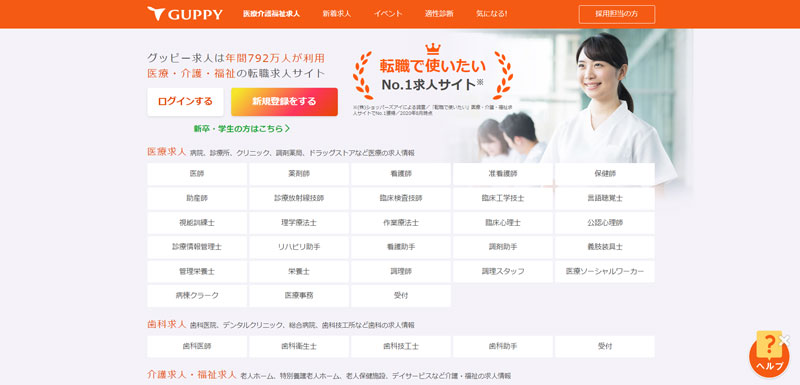Choose 歯科衛生士 under dental jobs
800x385 pixels.
(299, 346)
